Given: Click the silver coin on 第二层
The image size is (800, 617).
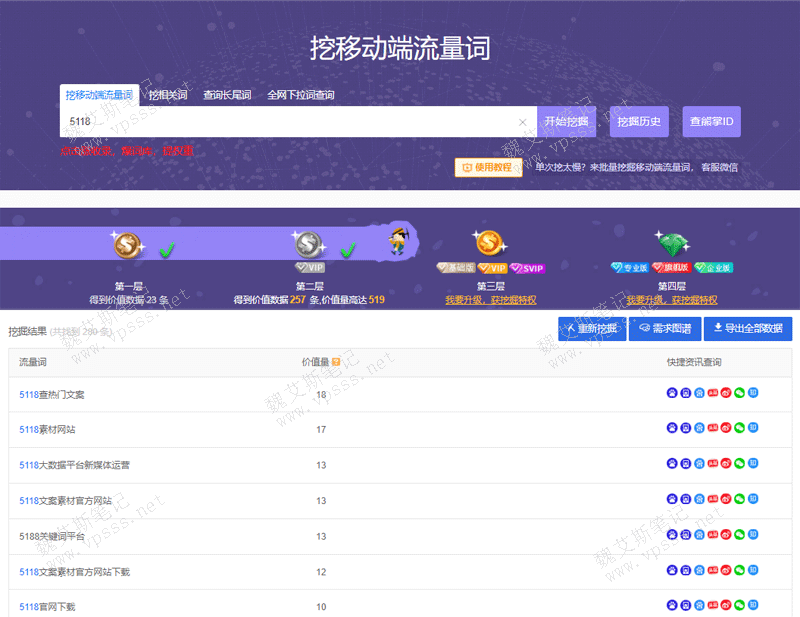Looking at the screenshot, I should coord(307,243).
